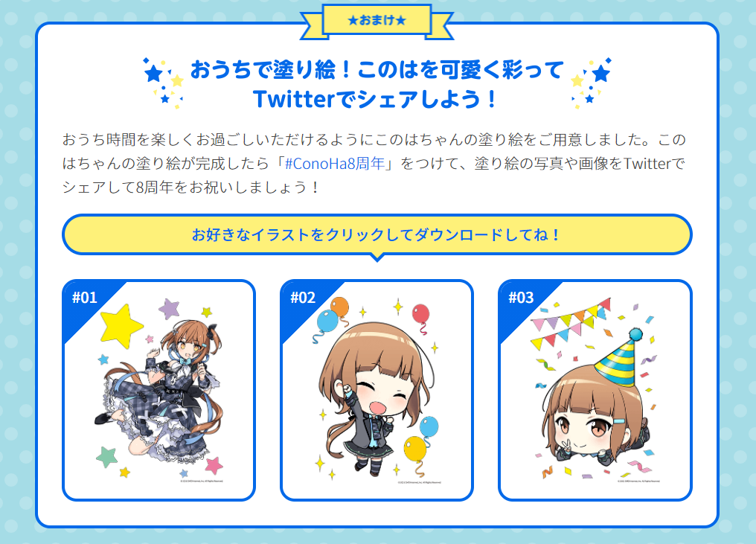The height and width of the screenshot is (544, 756).
Task: Click the #02 blue corner label
Action: 303,298
